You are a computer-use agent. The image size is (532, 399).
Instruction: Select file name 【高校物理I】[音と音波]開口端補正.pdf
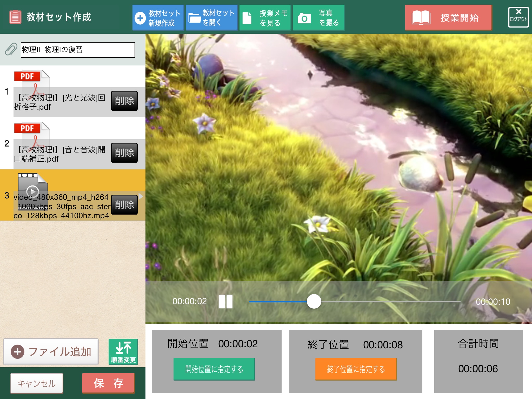point(60,154)
